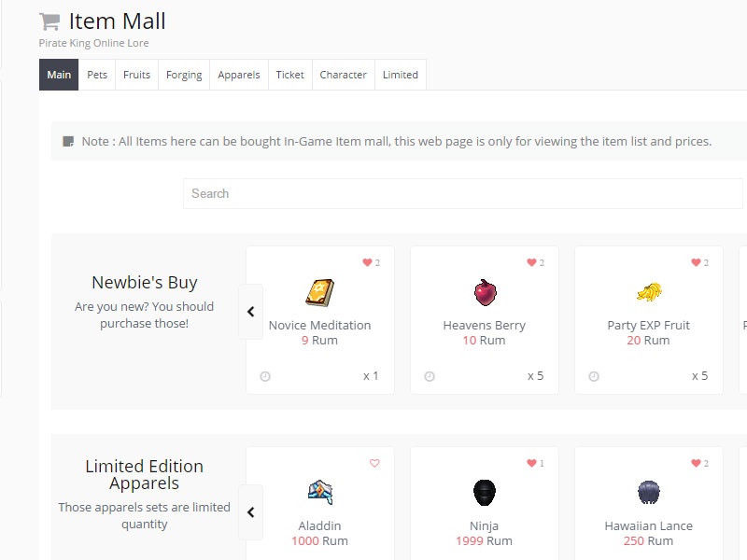
Task: Click clock icon on Party EXP Fruit card
Action: pos(594,377)
